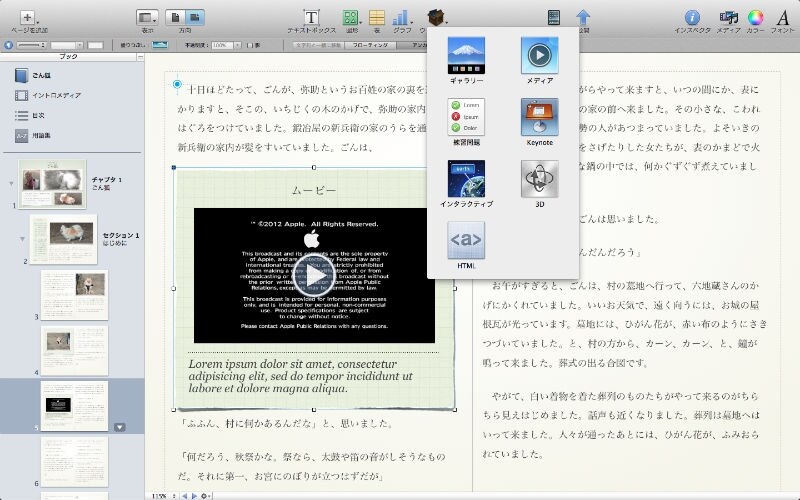
Task: Click the fill (塗りつぶし) color well
Action: pos(160,45)
